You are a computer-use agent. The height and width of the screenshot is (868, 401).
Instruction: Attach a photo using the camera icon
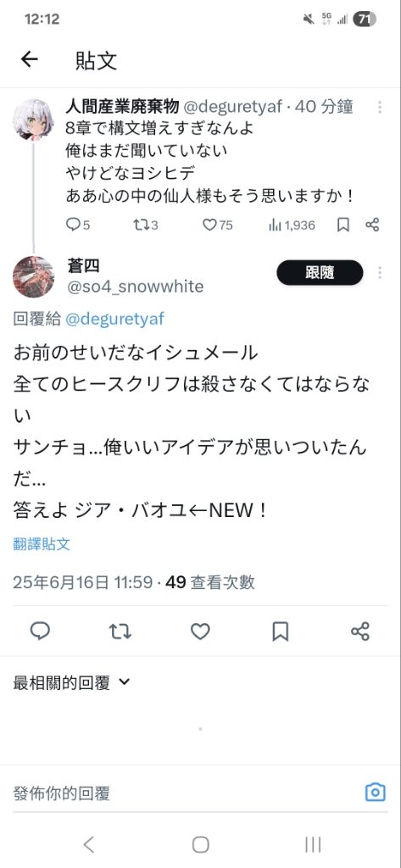coord(375,793)
